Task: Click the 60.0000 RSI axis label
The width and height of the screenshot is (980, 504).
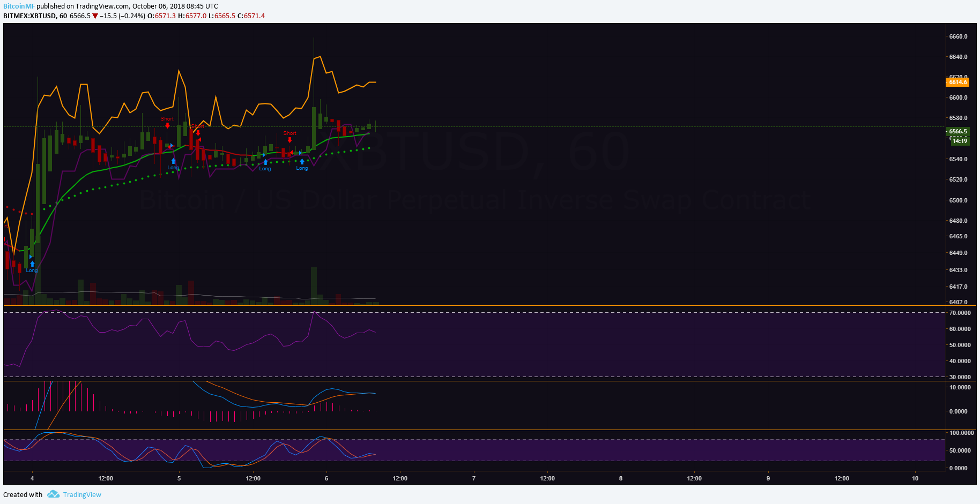Action: point(960,329)
